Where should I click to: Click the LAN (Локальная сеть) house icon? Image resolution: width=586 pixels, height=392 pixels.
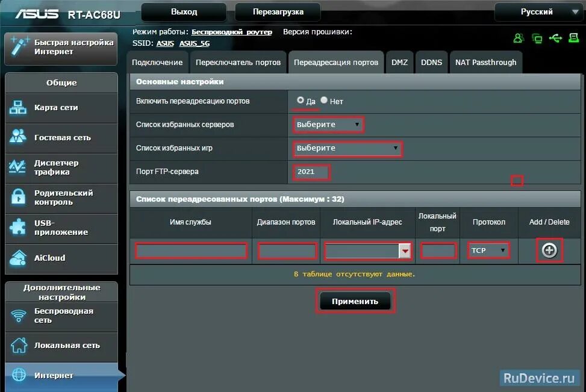[x=19, y=345]
